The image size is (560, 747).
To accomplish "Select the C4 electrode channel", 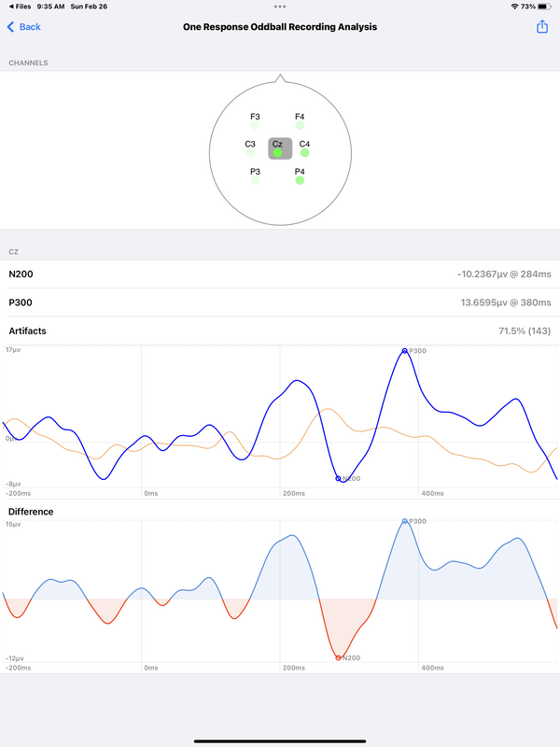I will (x=305, y=148).
